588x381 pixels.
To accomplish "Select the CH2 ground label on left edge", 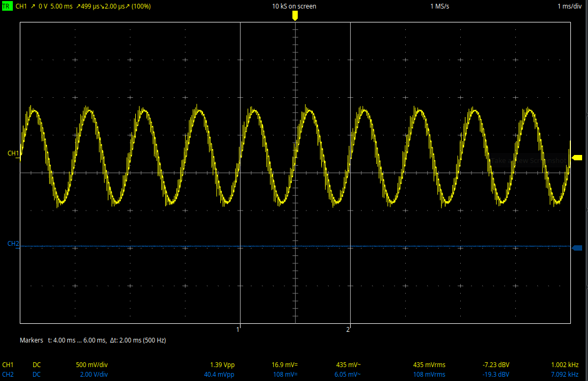I will coord(13,244).
